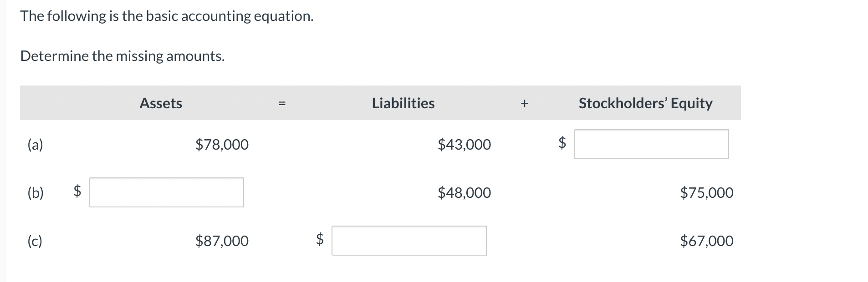Image resolution: width=868 pixels, height=282 pixels.
Task: Click the row label (c)
Action: pos(34,242)
